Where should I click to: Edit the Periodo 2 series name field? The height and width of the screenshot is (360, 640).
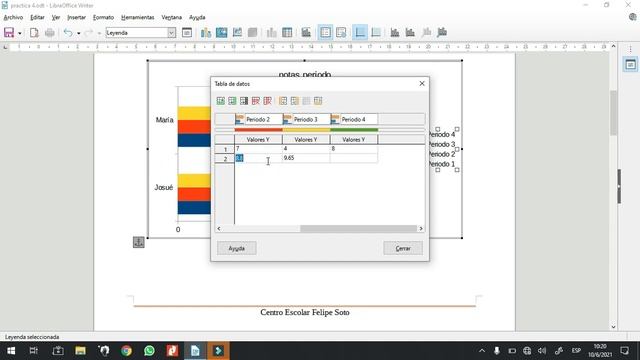[x=263, y=120]
